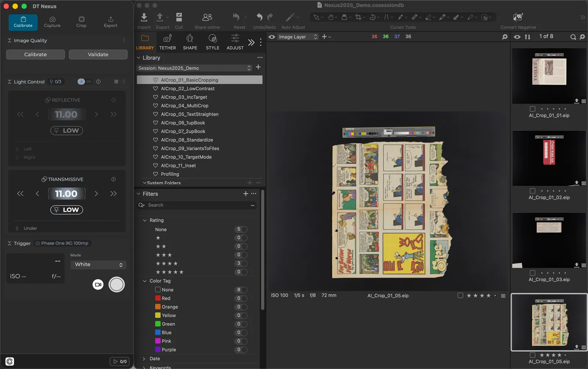The height and width of the screenshot is (369, 588).
Task: Toggle the browser eye visibility icon
Action: 517,37
